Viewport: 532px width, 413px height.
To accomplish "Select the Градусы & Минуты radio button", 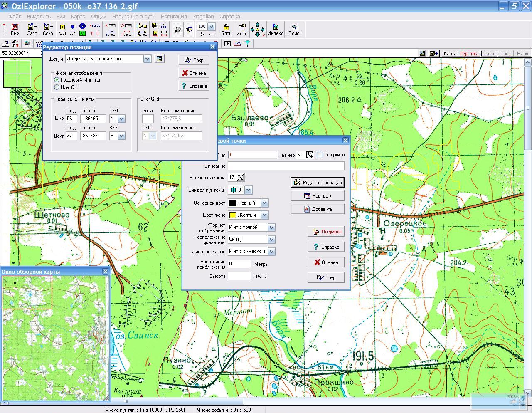I will (x=57, y=80).
